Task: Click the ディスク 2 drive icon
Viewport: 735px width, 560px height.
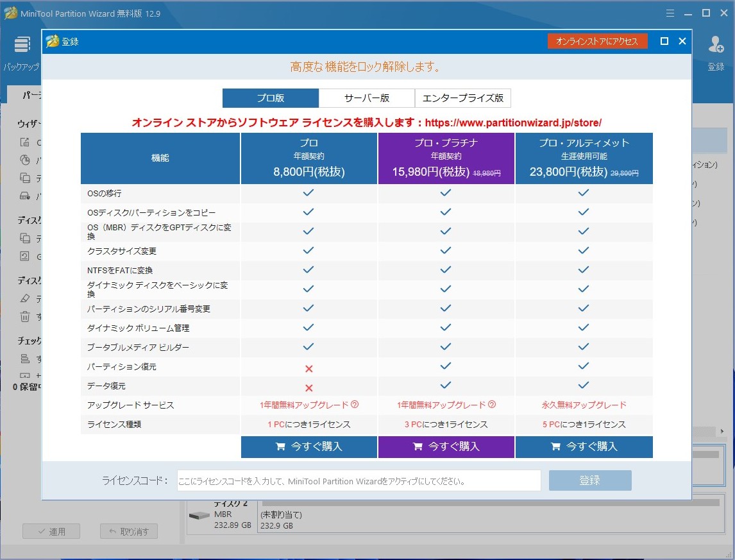Action: pyautogui.click(x=199, y=516)
